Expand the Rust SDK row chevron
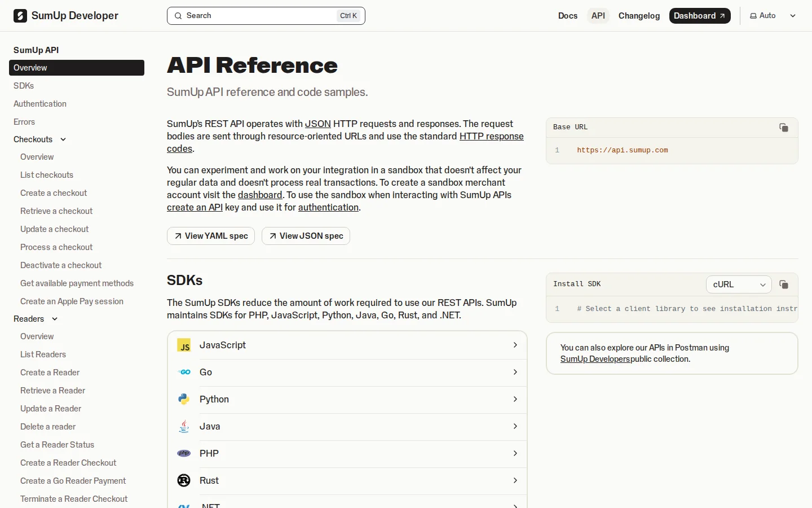The height and width of the screenshot is (508, 812). 515,480
